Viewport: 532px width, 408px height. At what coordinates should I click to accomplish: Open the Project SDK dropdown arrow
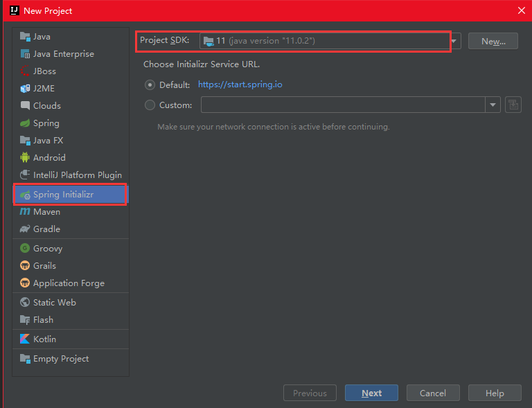click(455, 41)
